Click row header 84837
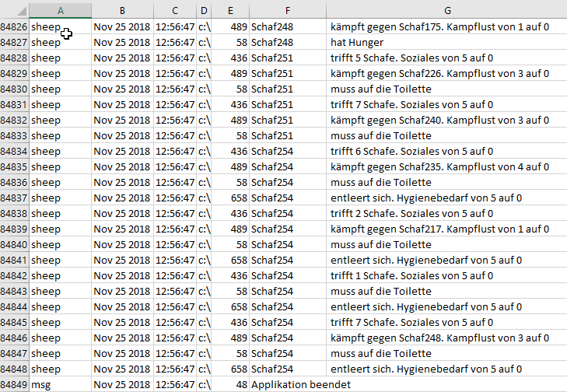Image resolution: width=567 pixels, height=392 pixels. (x=14, y=198)
